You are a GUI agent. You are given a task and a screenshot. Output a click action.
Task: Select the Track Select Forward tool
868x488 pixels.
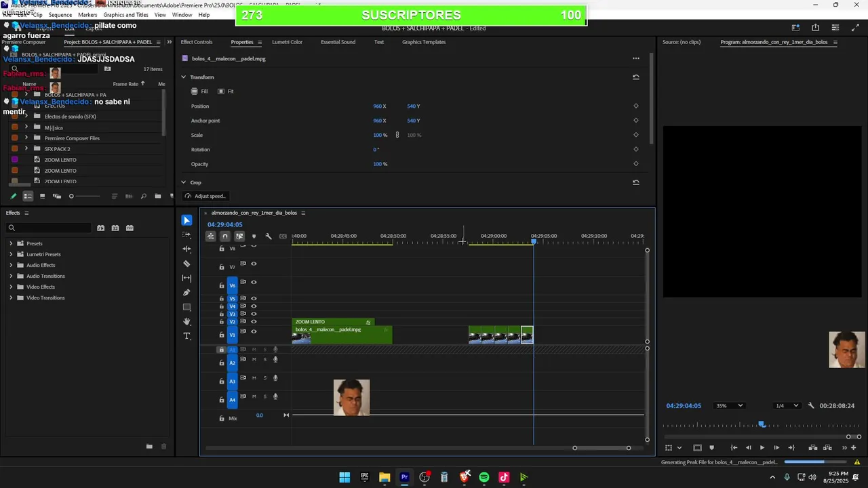point(186,235)
